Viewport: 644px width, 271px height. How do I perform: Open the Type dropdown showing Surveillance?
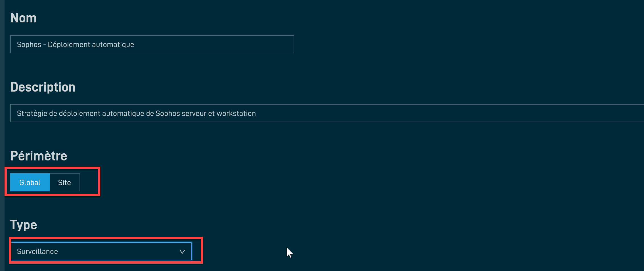point(101,251)
